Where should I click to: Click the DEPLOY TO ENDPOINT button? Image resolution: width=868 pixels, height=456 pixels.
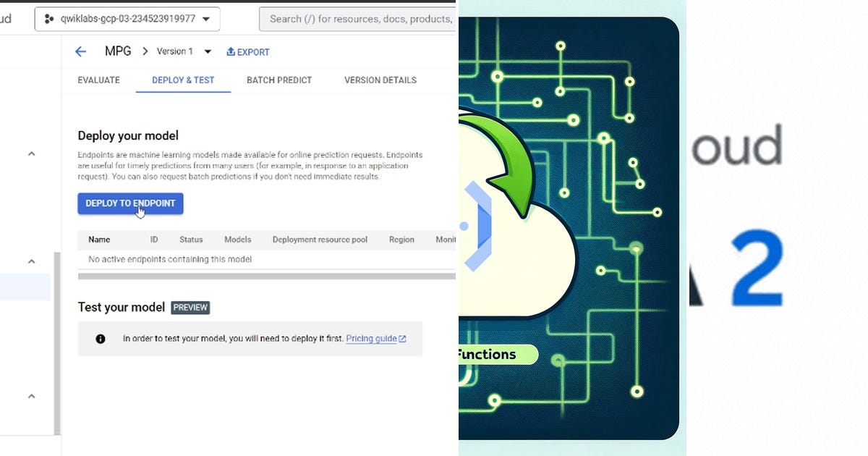pos(130,203)
